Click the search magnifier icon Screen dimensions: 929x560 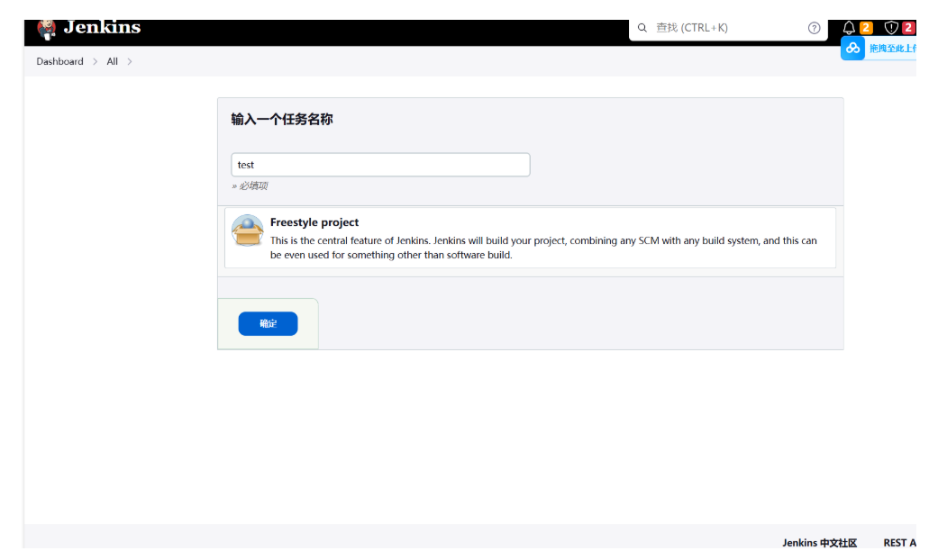pyautogui.click(x=642, y=28)
